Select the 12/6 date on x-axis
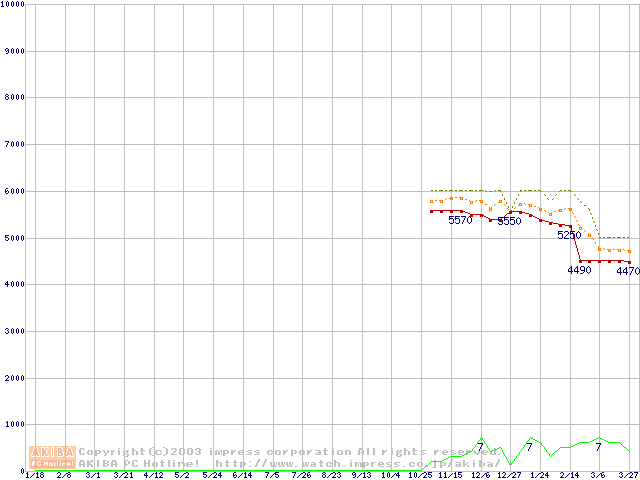The image size is (640, 480). pyautogui.click(x=480, y=475)
